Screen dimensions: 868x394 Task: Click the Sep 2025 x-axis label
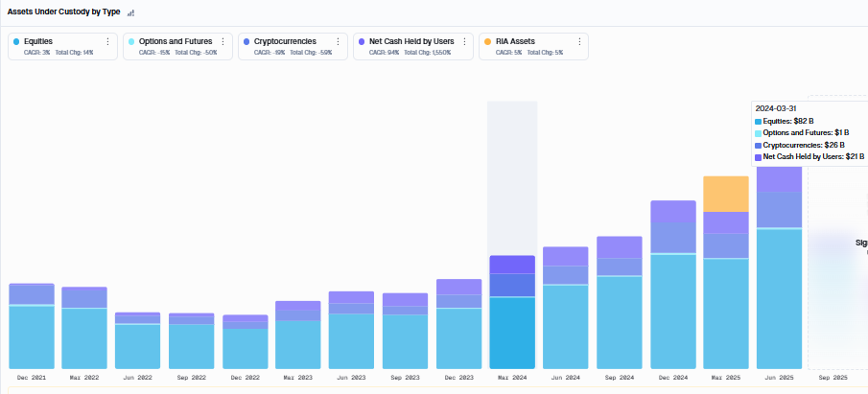tap(832, 378)
